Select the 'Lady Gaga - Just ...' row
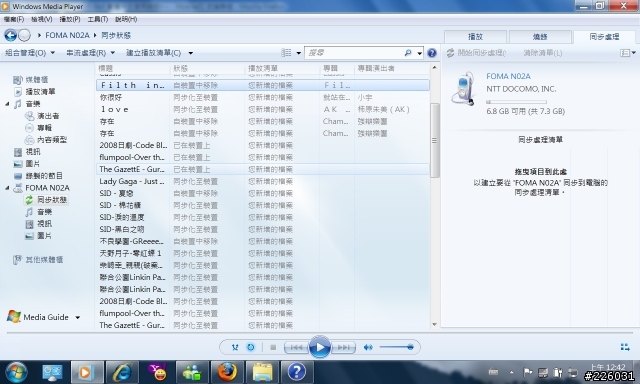This screenshot has height=384, width=640. pos(262,181)
